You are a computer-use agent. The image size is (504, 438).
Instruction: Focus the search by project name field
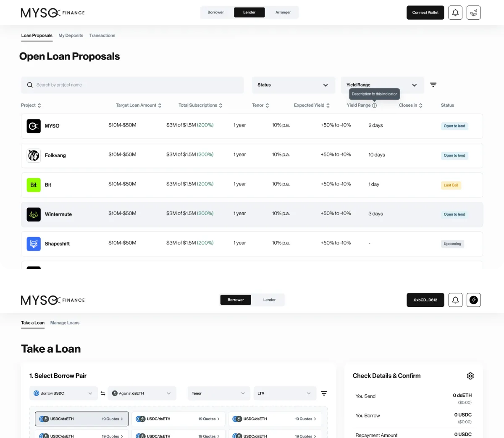[x=132, y=85]
